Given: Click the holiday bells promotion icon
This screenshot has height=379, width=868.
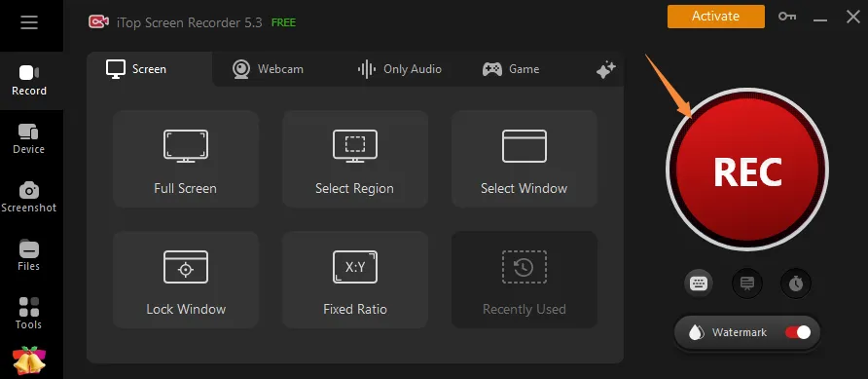Looking at the screenshot, I should click(x=29, y=360).
